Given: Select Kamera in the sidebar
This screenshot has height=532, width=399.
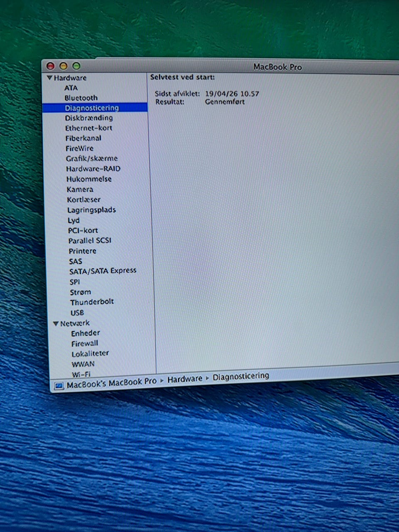Looking at the screenshot, I should click(x=80, y=189).
